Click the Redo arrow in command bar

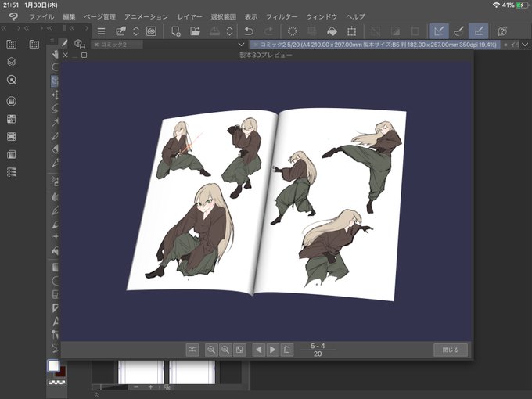coord(268,31)
